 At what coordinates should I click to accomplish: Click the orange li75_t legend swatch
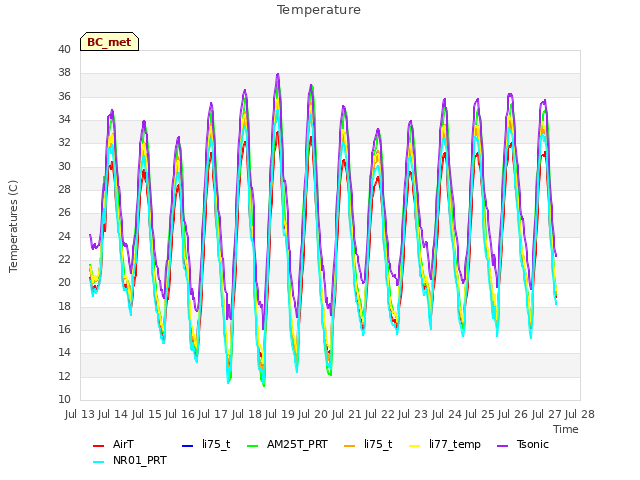tap(350, 446)
